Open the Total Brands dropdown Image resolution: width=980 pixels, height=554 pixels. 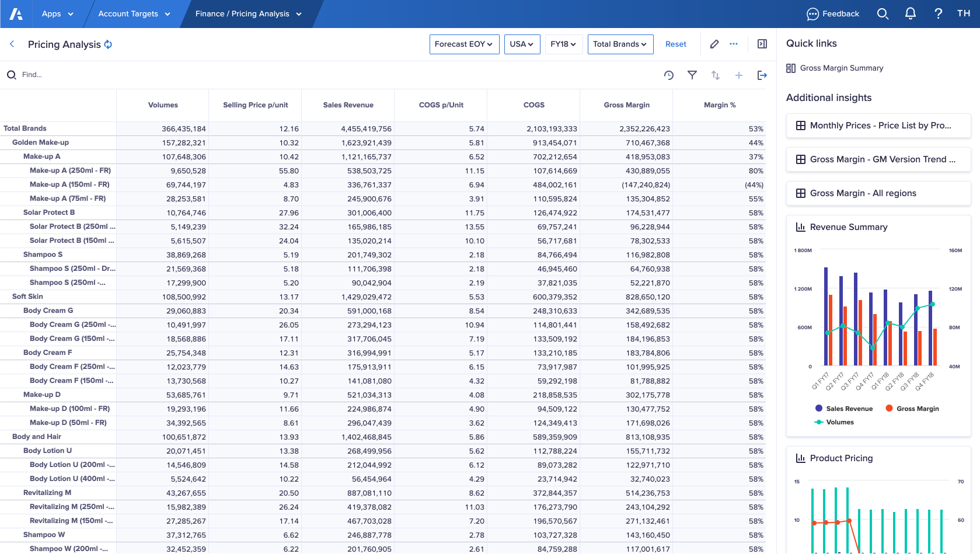tap(620, 44)
